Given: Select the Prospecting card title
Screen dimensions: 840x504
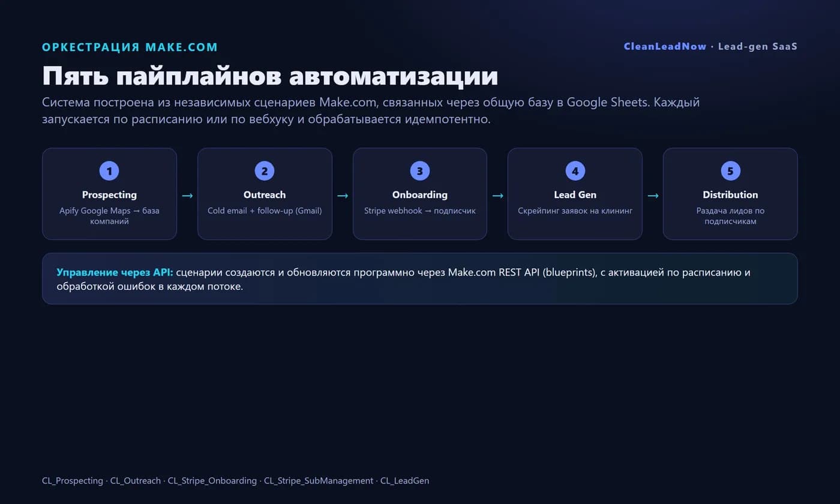Looking at the screenshot, I should coord(109,195).
